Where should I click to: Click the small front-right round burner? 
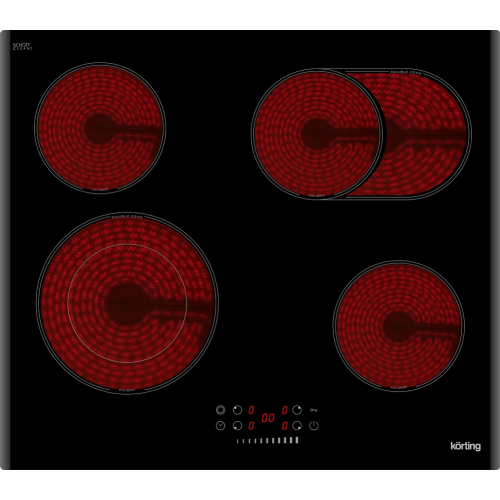tap(399, 326)
